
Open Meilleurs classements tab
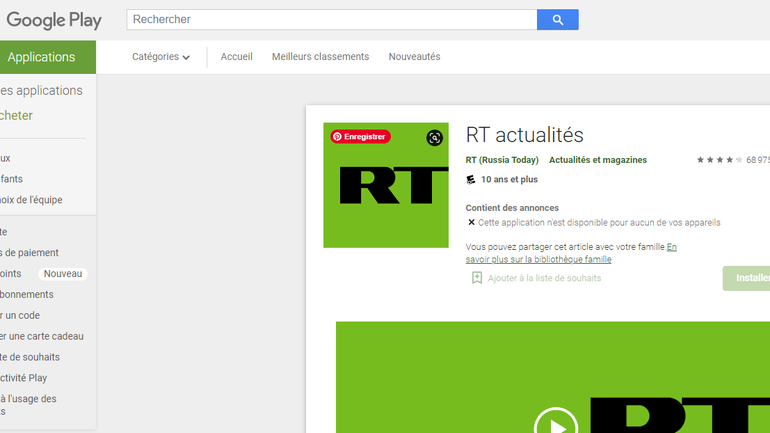(320, 57)
